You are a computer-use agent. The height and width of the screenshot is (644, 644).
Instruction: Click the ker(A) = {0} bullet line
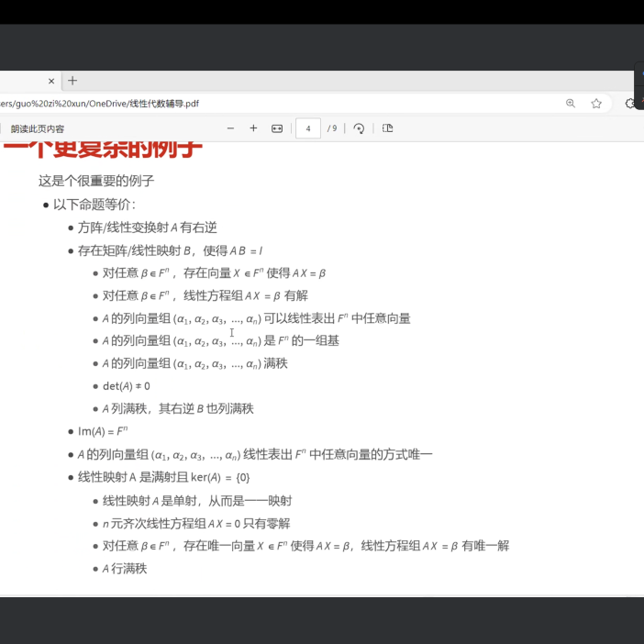tap(163, 477)
